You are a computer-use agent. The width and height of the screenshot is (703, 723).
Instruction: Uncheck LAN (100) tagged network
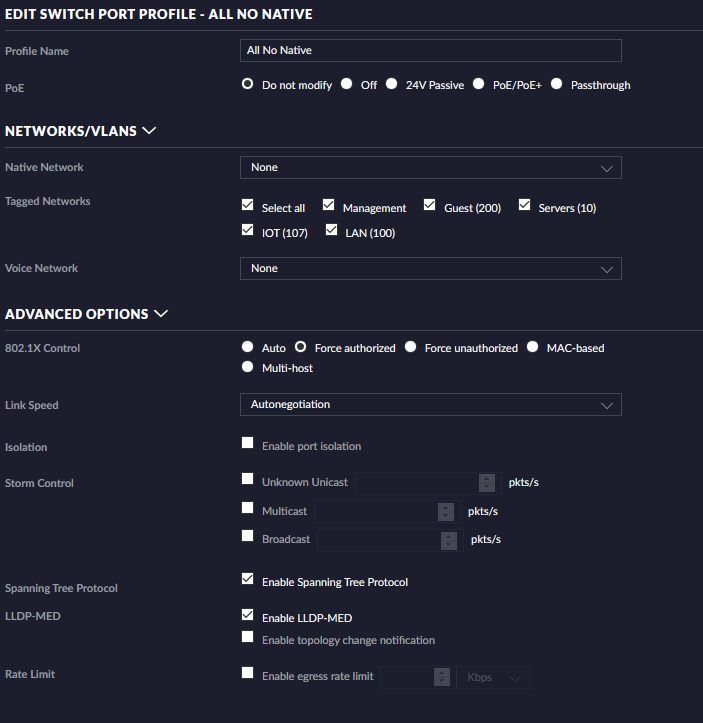tap(331, 230)
